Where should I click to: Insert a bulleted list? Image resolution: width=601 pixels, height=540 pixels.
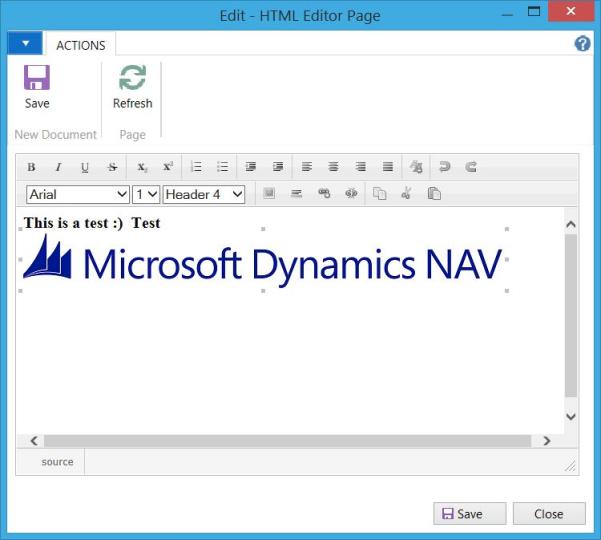tap(223, 167)
